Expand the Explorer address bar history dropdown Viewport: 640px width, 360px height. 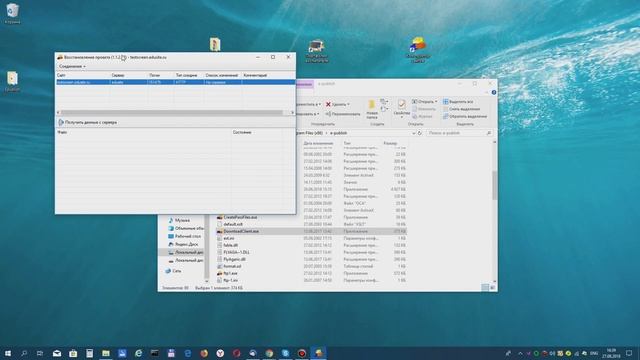click(x=413, y=133)
